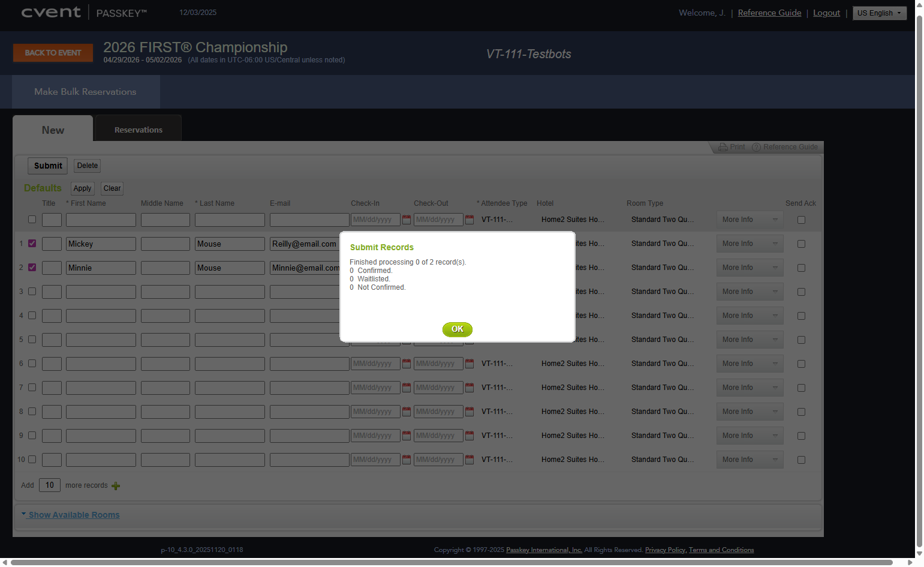This screenshot has width=924, height=567.
Task: Open check-in calendar icon for row 10
Action: pos(407,460)
